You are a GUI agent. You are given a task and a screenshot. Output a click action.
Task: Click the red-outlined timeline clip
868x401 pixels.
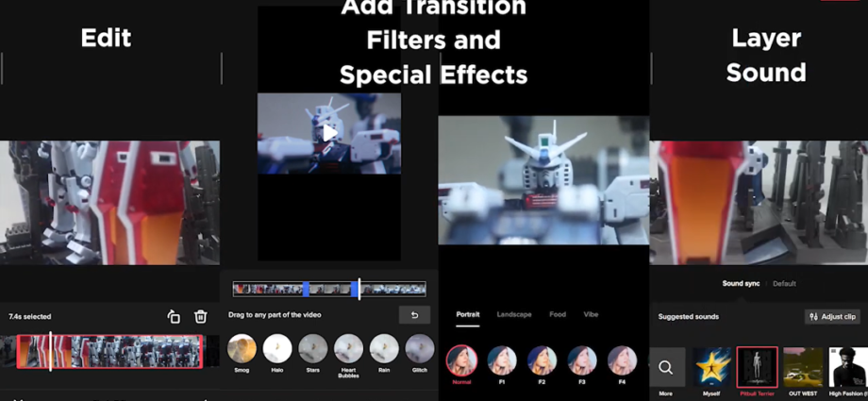(109, 352)
